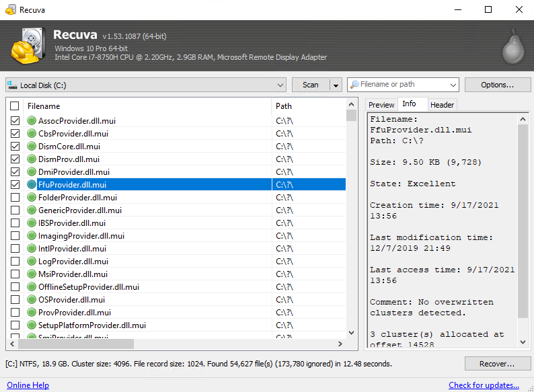534x392 pixels.
Task: Click the Recuva hard-hat drive logo
Action: 28,46
